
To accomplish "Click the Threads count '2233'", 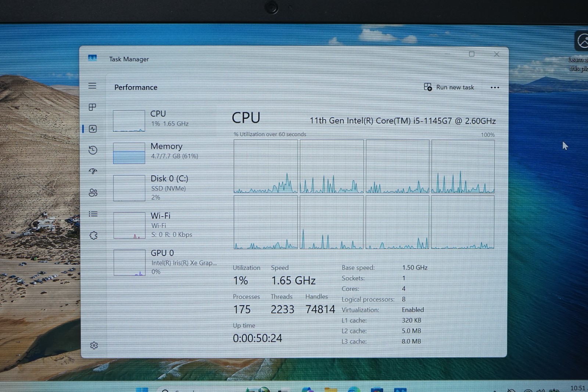I will click(x=282, y=310).
